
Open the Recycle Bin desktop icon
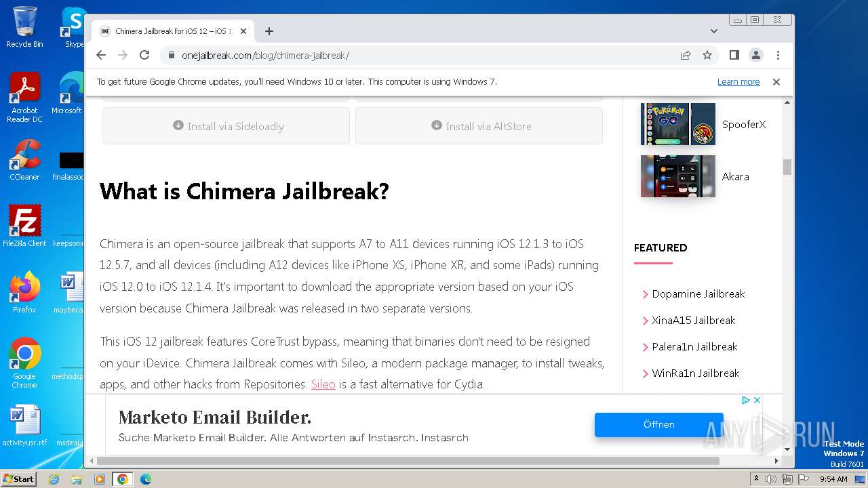[x=24, y=27]
